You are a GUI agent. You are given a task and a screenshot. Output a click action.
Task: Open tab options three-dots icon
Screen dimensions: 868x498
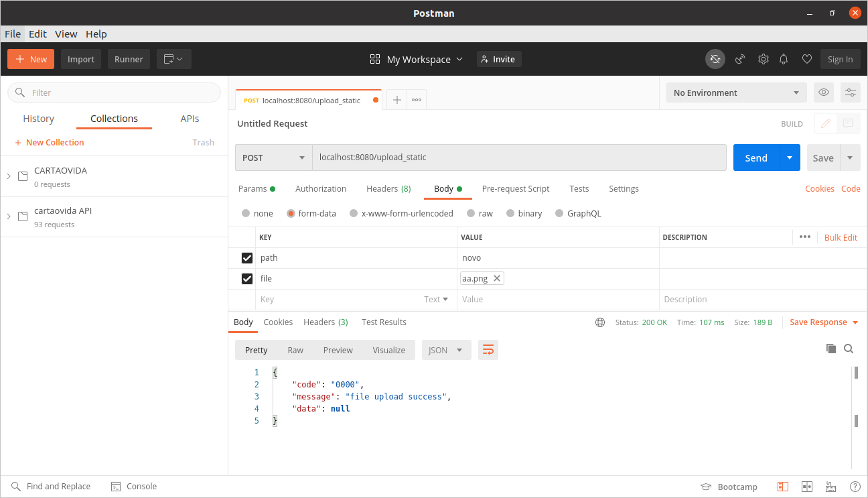[417, 100]
